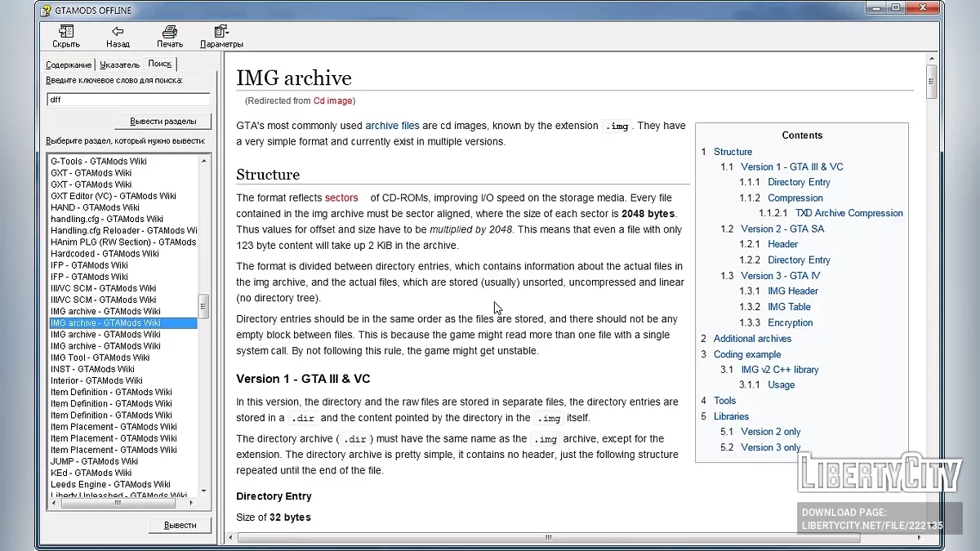980x551 pixels.
Task: Open the Cd image redirect link
Action: tap(332, 101)
